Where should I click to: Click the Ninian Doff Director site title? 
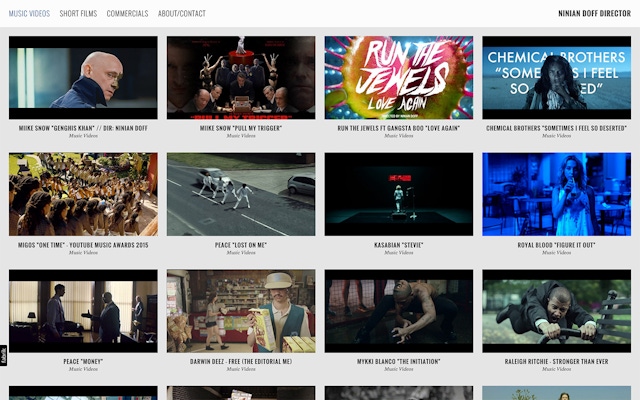594,14
